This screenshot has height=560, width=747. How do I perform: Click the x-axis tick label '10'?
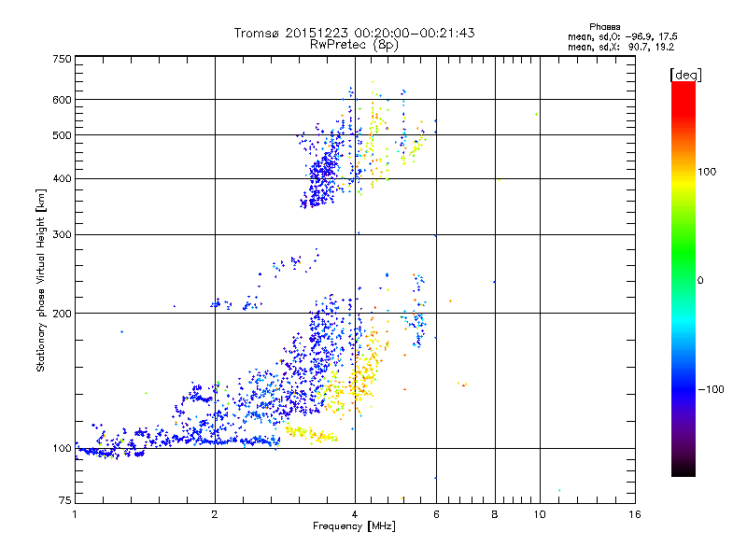pyautogui.click(x=540, y=514)
